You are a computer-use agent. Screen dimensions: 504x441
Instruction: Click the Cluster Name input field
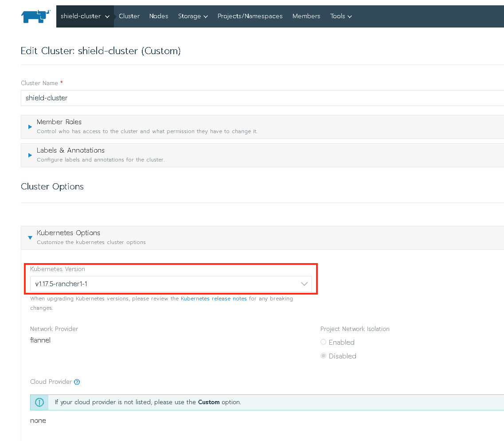coord(262,98)
